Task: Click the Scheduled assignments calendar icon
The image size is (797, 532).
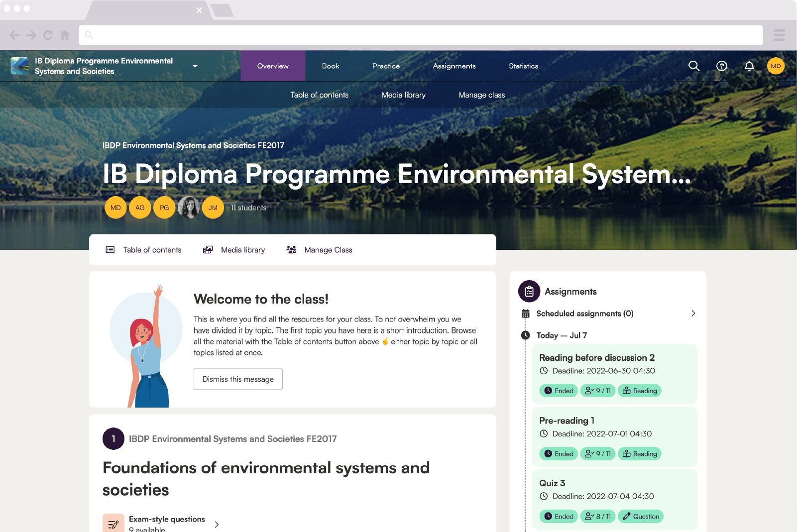Action: click(x=525, y=314)
